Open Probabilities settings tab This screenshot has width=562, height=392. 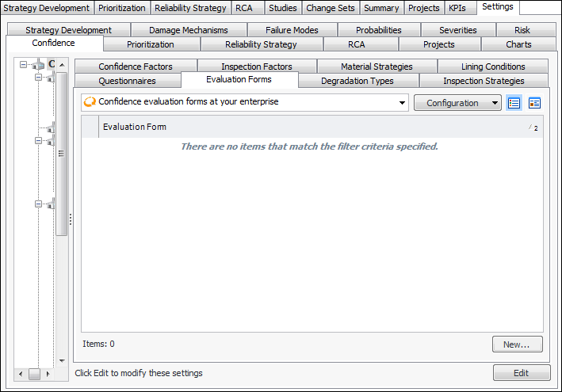coord(378,30)
